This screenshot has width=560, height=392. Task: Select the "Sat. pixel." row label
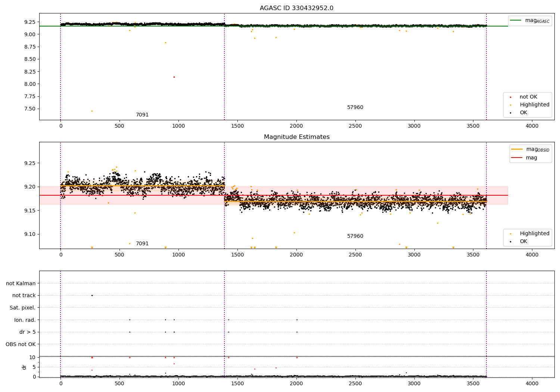(x=23, y=308)
